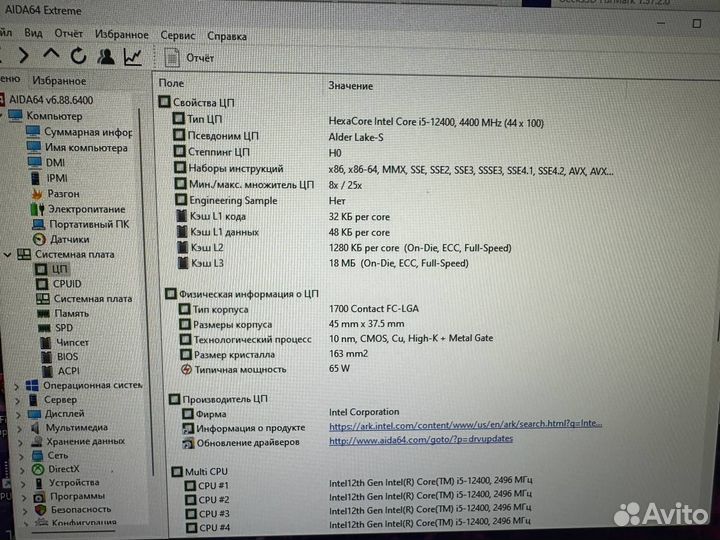
Task: Open the BIOS tree item
Action: [60, 356]
